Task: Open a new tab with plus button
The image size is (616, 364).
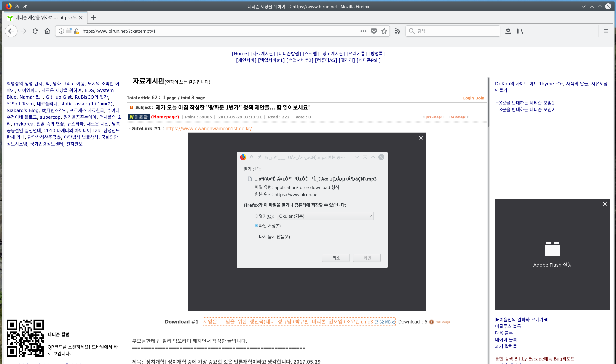Action: 93,17
